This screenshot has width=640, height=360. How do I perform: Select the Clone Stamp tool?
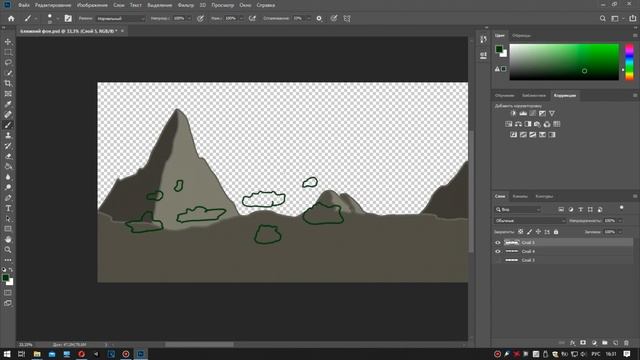tap(8, 136)
